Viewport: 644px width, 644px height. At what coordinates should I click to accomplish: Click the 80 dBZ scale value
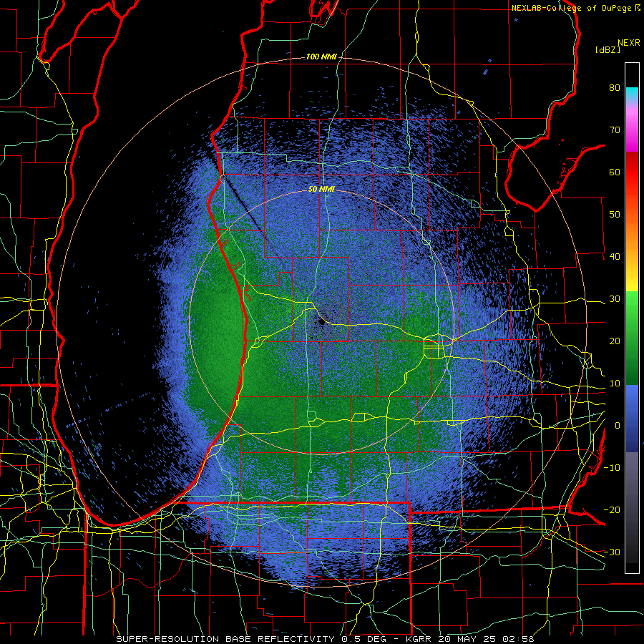pos(615,87)
